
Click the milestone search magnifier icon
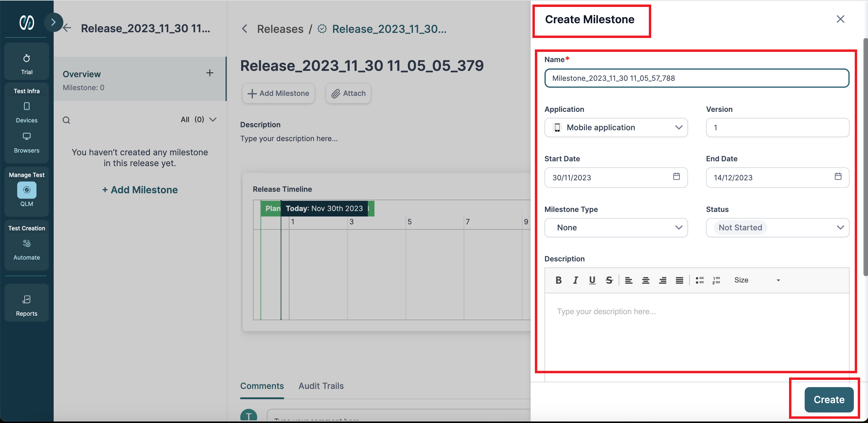point(66,120)
